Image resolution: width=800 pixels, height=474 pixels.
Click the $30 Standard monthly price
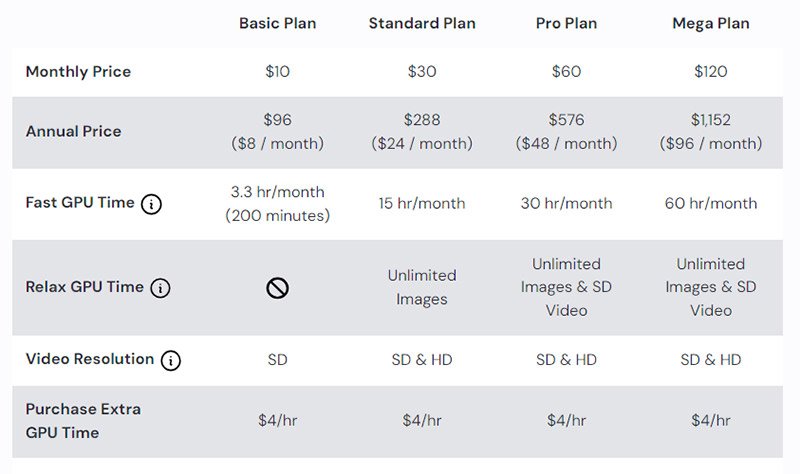tap(421, 72)
